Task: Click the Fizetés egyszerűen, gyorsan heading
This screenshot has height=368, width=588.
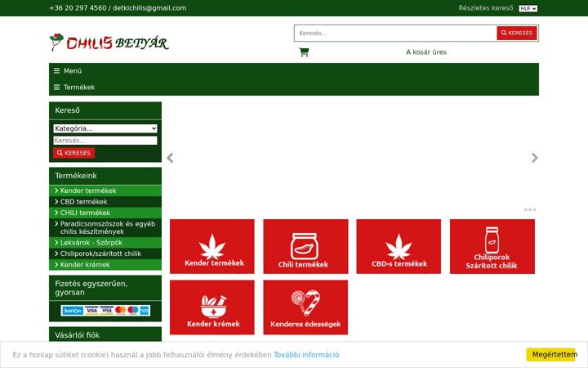Action: [x=105, y=288]
